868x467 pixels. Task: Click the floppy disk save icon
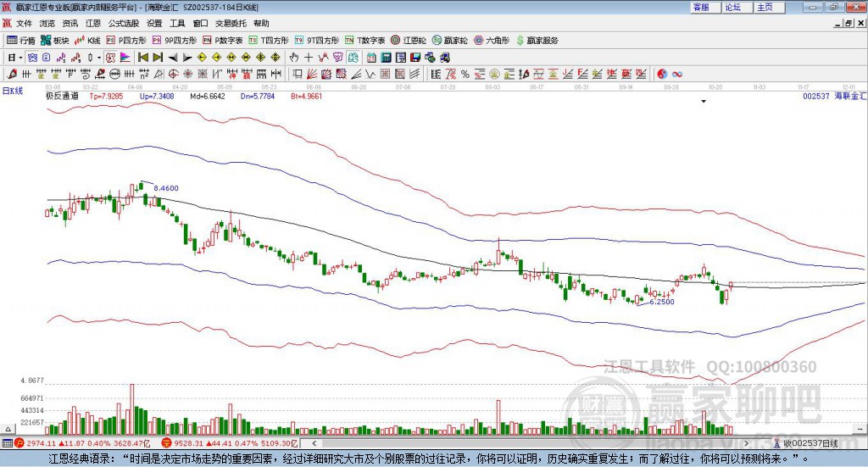point(415,57)
